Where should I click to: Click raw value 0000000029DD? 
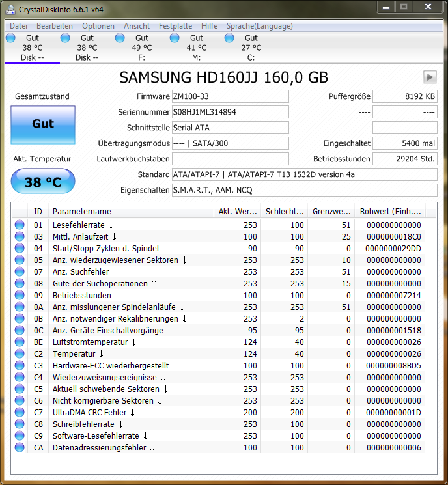pos(393,249)
